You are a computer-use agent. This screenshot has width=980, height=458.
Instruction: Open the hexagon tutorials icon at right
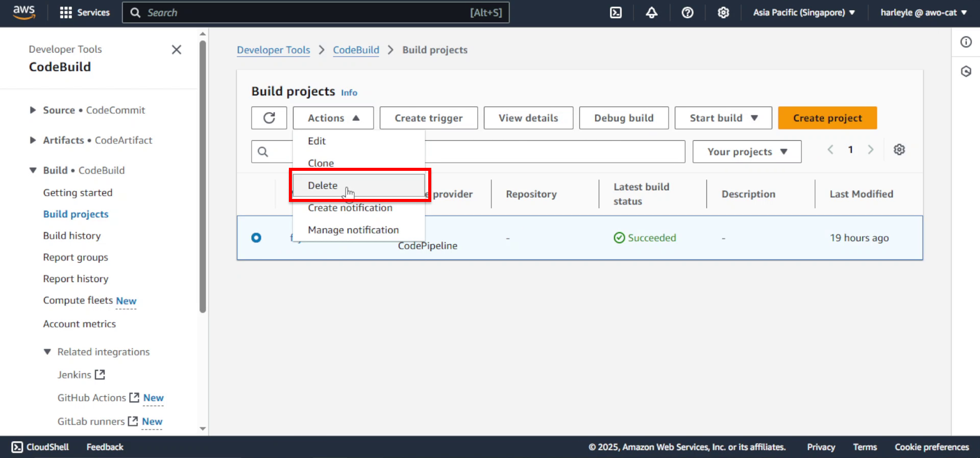point(966,71)
